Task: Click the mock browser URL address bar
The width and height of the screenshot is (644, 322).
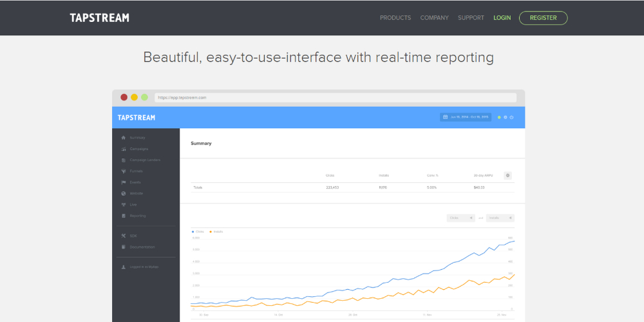Action: [x=335, y=98]
